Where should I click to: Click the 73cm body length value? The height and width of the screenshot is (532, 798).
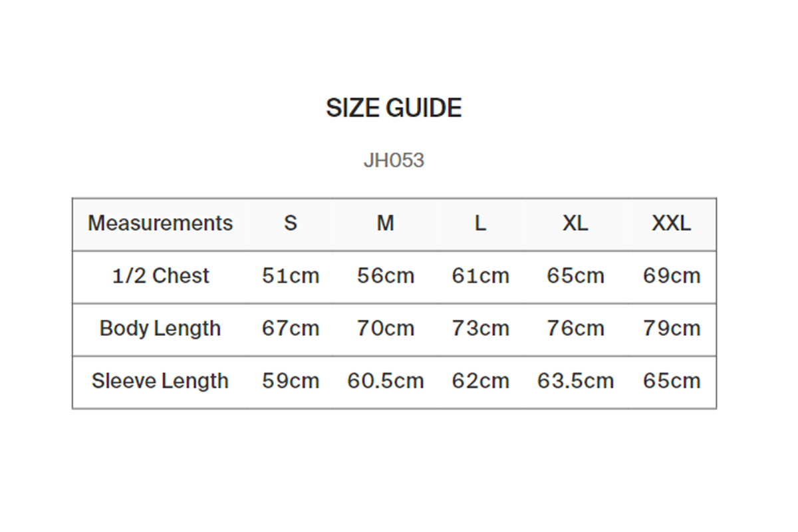480,328
